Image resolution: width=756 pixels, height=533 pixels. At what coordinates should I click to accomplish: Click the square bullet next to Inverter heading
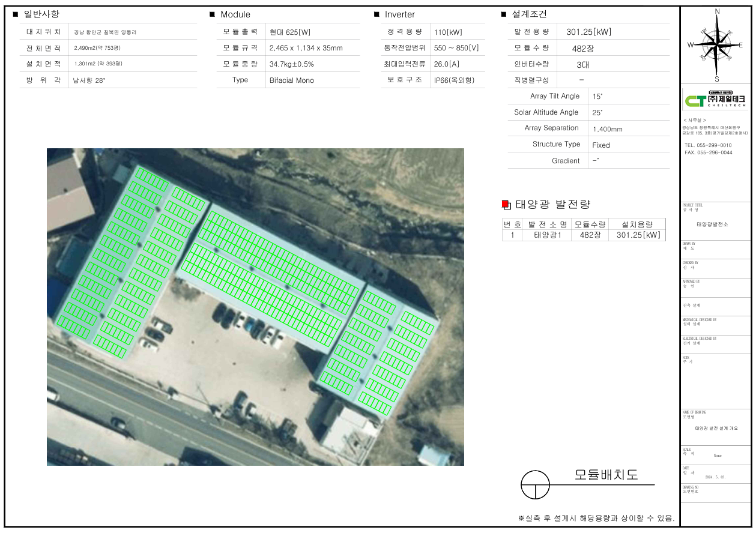coord(376,14)
